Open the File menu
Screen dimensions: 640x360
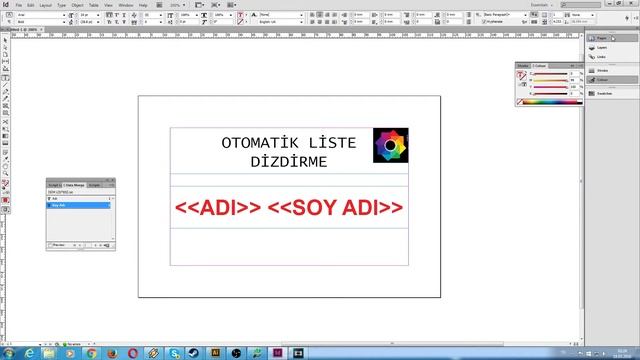point(19,5)
